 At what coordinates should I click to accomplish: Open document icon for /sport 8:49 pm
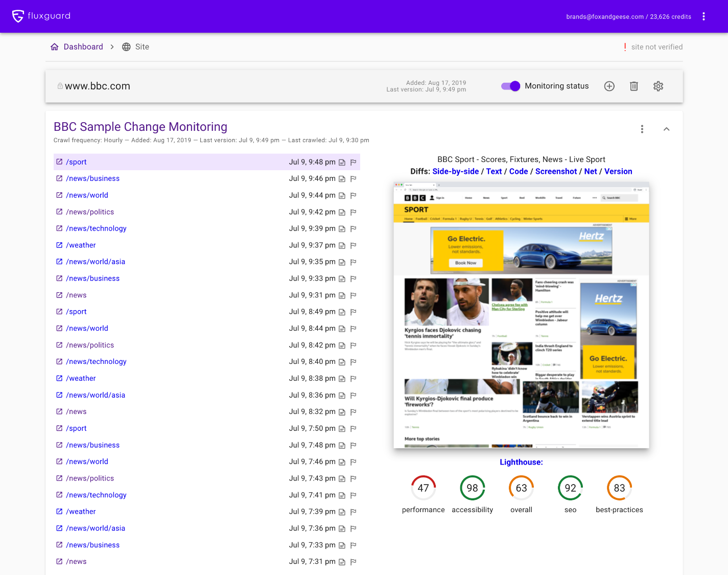(342, 312)
